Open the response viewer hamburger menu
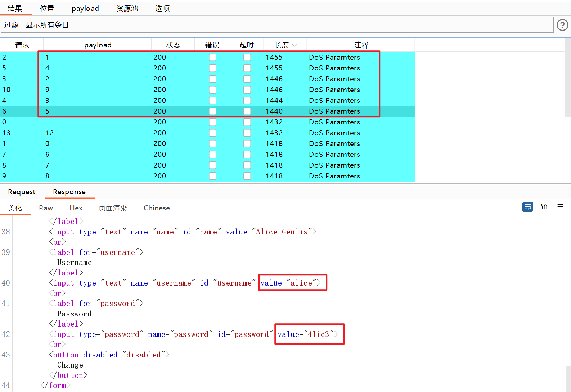The height and width of the screenshot is (392, 571). coord(560,207)
